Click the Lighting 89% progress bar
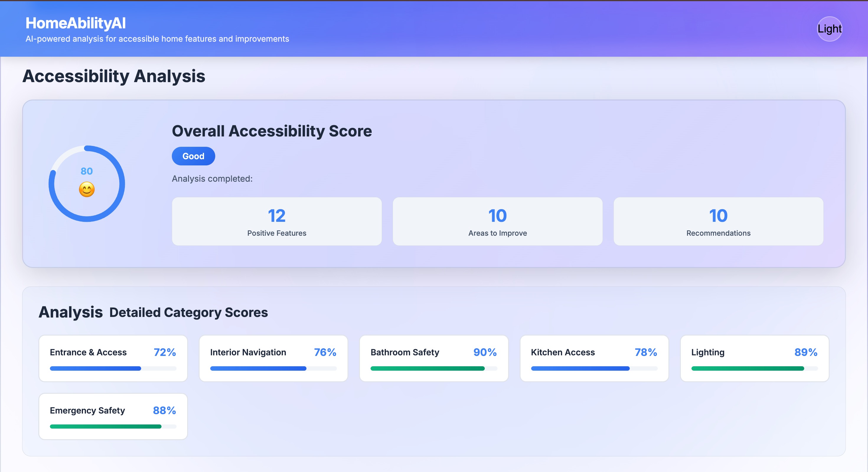The width and height of the screenshot is (868, 472). coord(747,369)
